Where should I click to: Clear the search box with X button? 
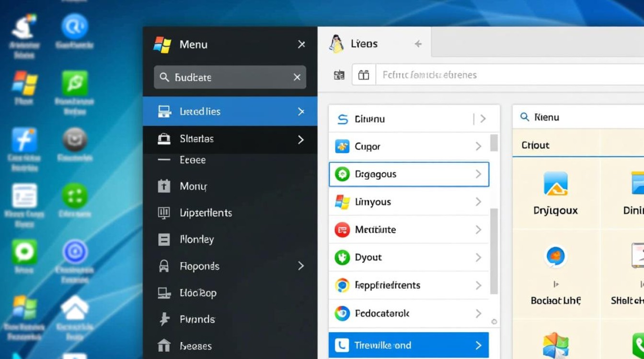point(297,77)
